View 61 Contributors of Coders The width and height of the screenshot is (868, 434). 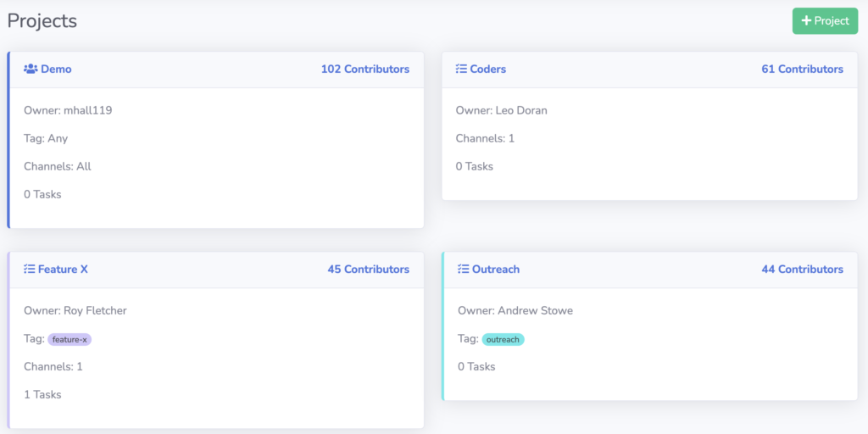pyautogui.click(x=802, y=70)
